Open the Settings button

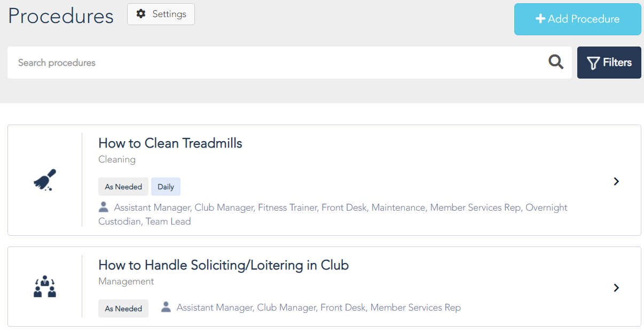click(x=161, y=14)
